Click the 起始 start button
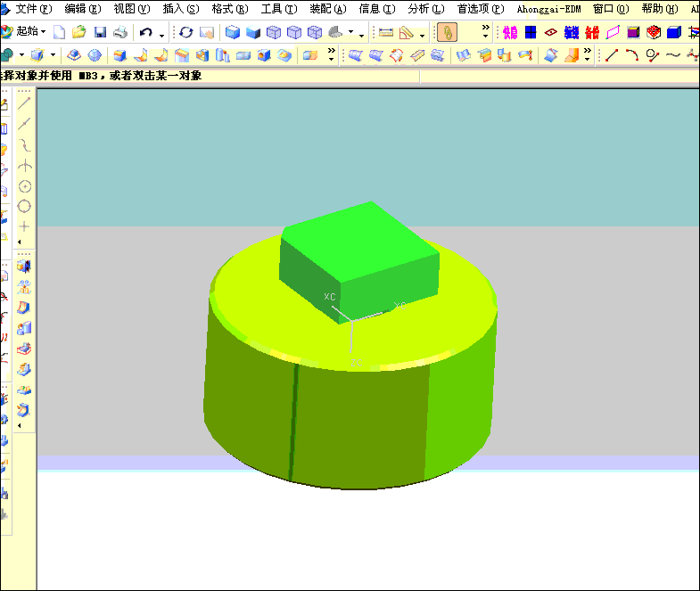The width and height of the screenshot is (700, 591). coord(23,31)
